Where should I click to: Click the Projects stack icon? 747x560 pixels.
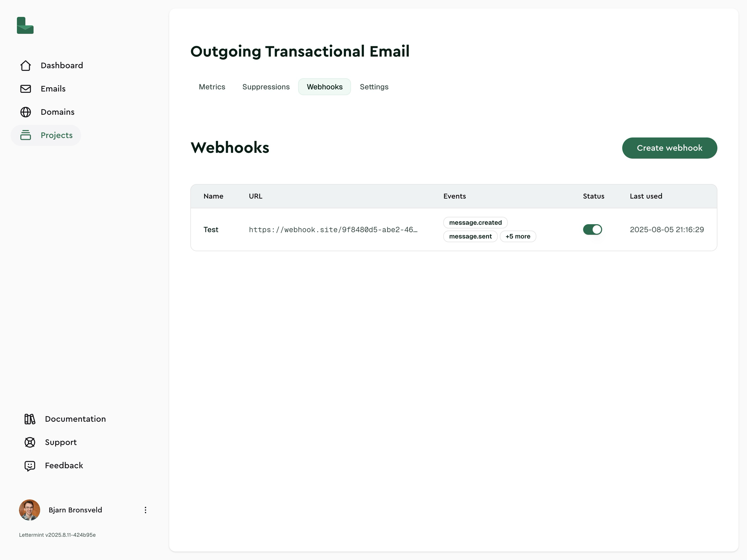(26, 135)
